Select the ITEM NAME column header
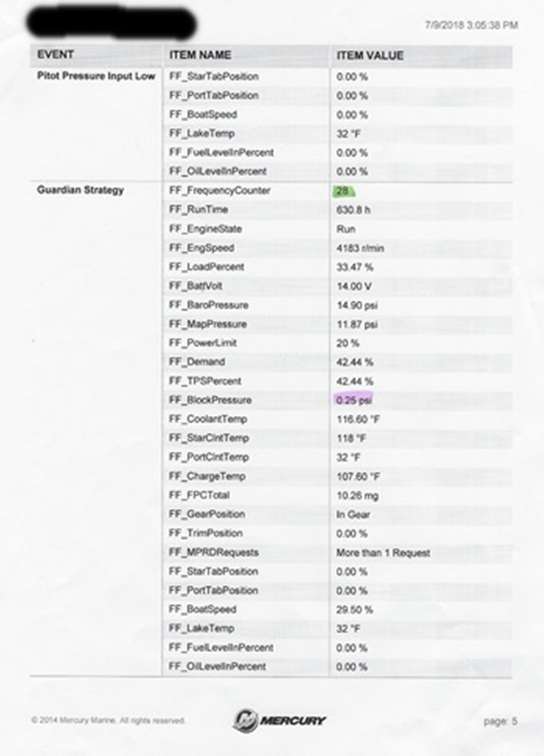544x756 pixels. point(200,55)
